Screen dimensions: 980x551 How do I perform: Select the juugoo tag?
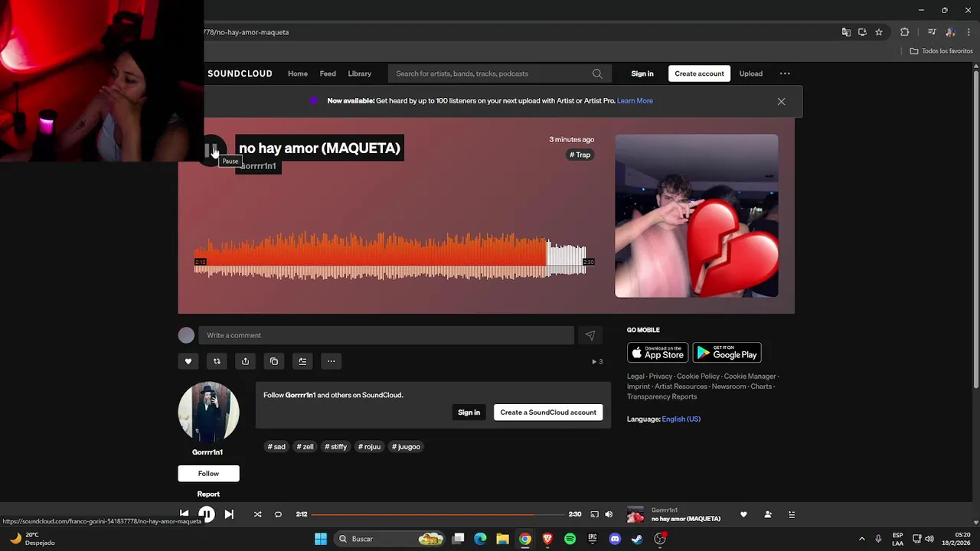(406, 447)
